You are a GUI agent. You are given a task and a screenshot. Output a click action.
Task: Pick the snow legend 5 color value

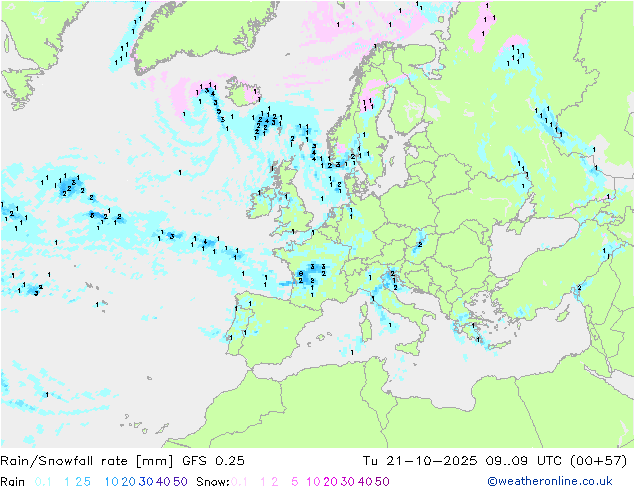(x=295, y=482)
